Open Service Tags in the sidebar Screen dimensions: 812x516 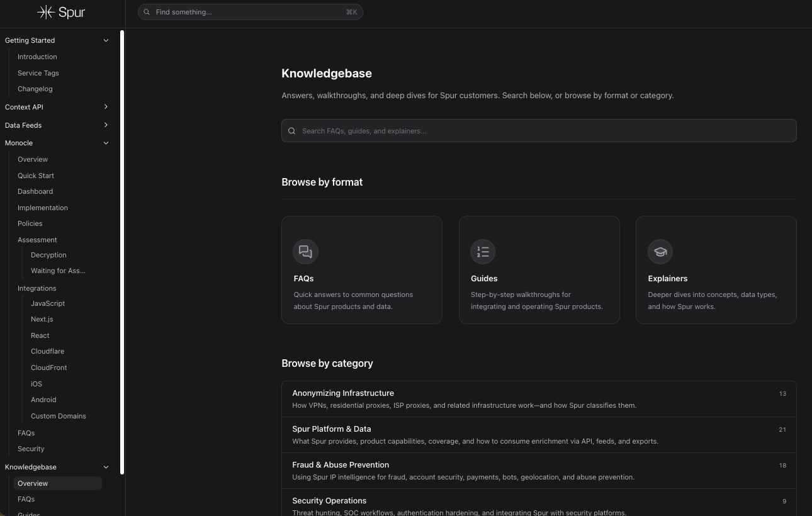(x=38, y=73)
